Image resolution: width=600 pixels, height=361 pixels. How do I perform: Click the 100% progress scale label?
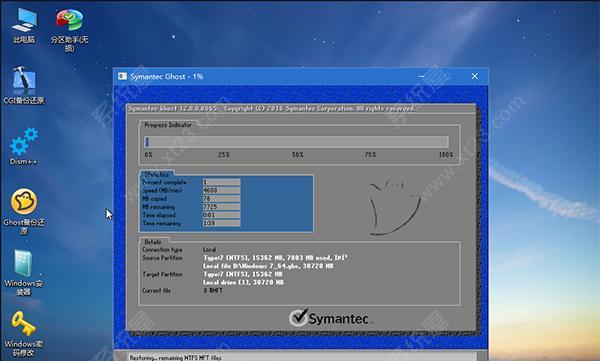point(446,155)
